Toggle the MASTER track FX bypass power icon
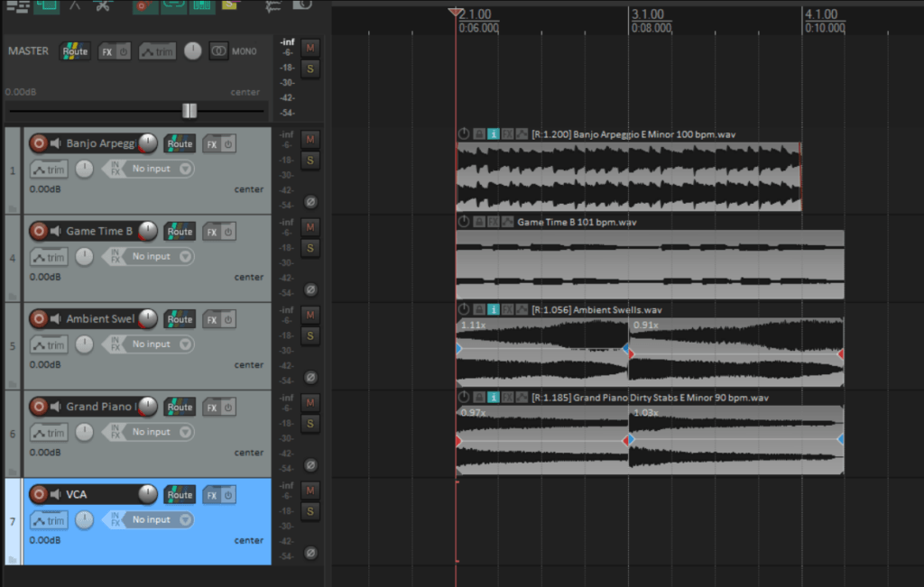924x587 pixels. pos(123,51)
